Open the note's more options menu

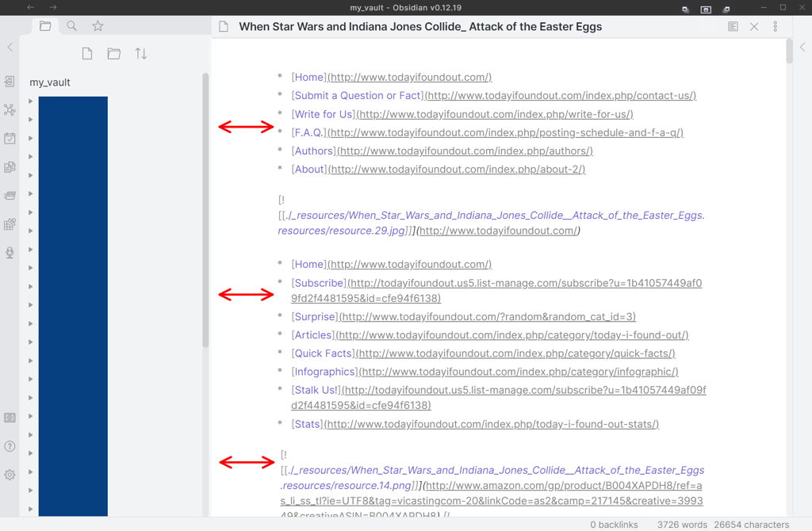click(776, 26)
